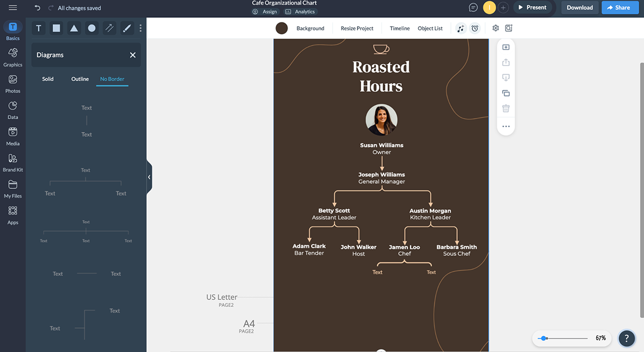Open the Graphics sidebar panel
Viewport: 644px width, 352px height.
13,56
